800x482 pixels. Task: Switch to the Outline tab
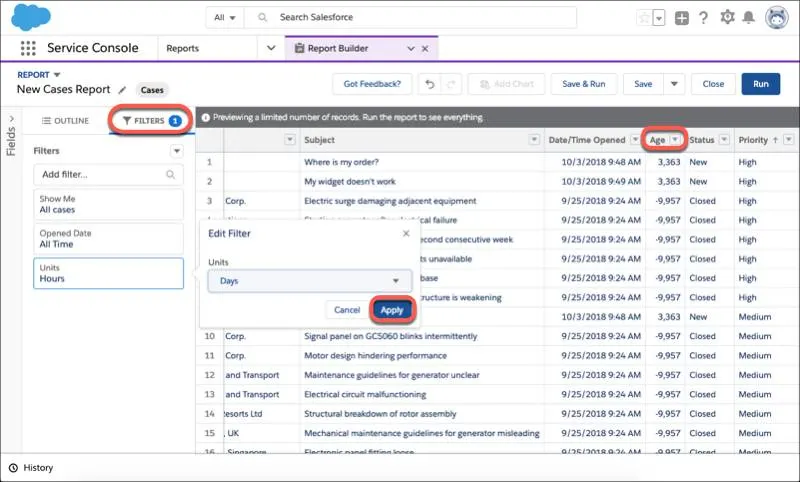(x=65, y=121)
